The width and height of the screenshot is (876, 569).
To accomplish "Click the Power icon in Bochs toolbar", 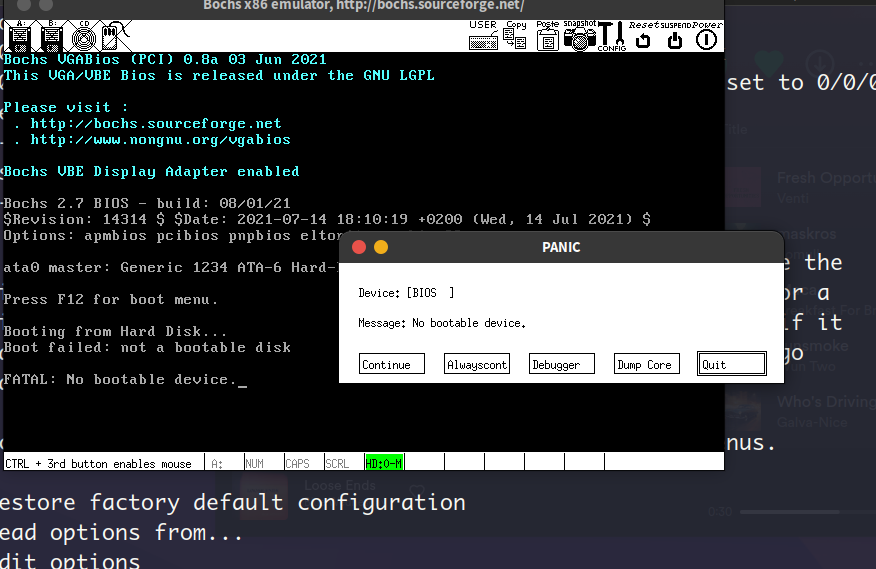I will click(707, 36).
